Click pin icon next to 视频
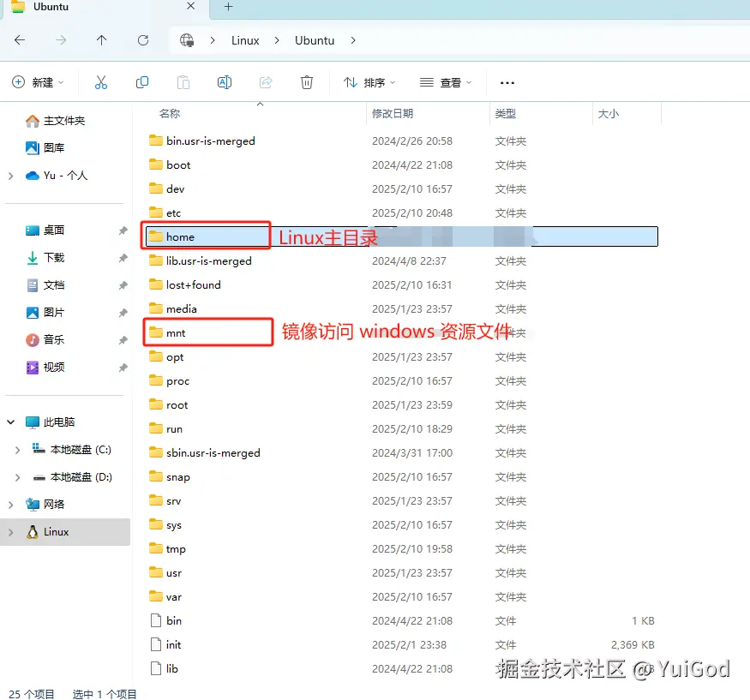 pos(123,368)
